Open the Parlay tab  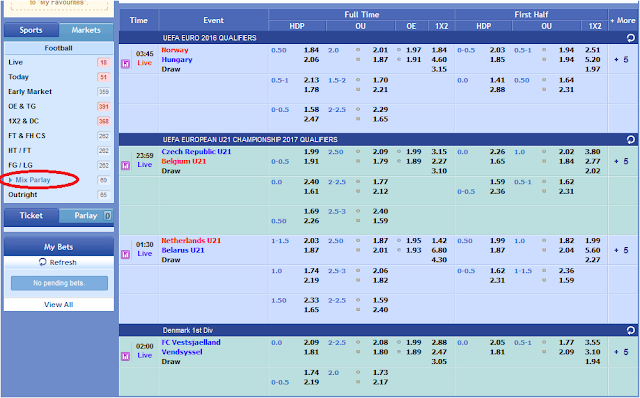pos(86,216)
